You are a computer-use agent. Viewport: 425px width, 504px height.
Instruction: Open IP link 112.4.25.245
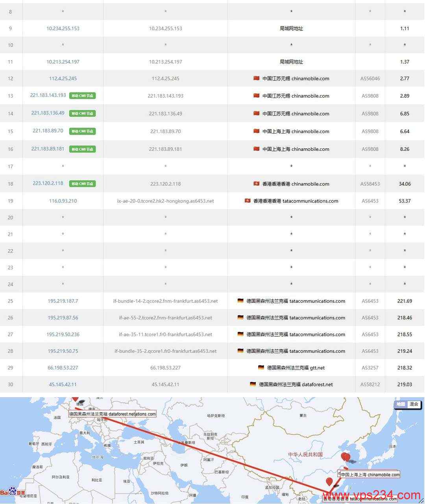pyautogui.click(x=63, y=78)
